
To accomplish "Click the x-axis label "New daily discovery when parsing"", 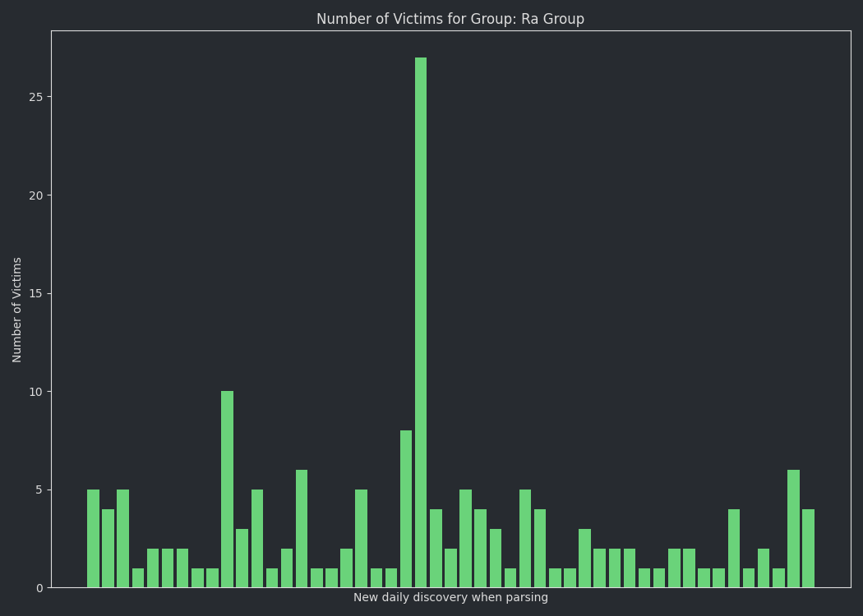I will click(450, 597).
